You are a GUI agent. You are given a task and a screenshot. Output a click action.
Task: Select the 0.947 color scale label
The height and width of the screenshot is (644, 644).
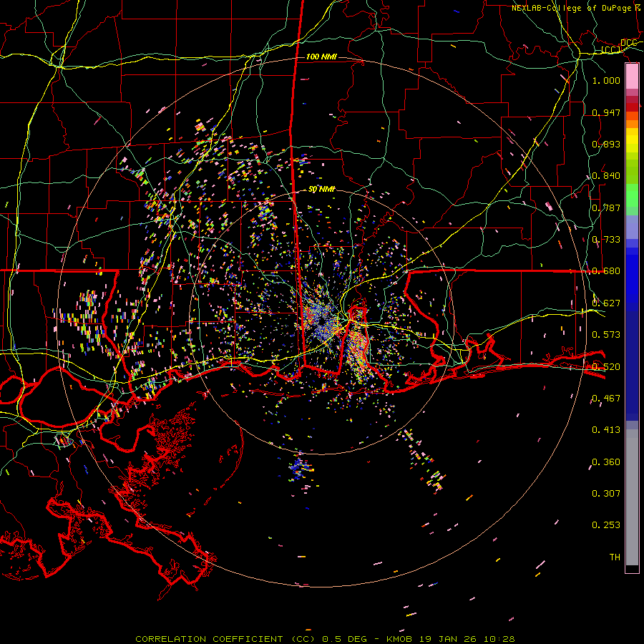point(606,112)
